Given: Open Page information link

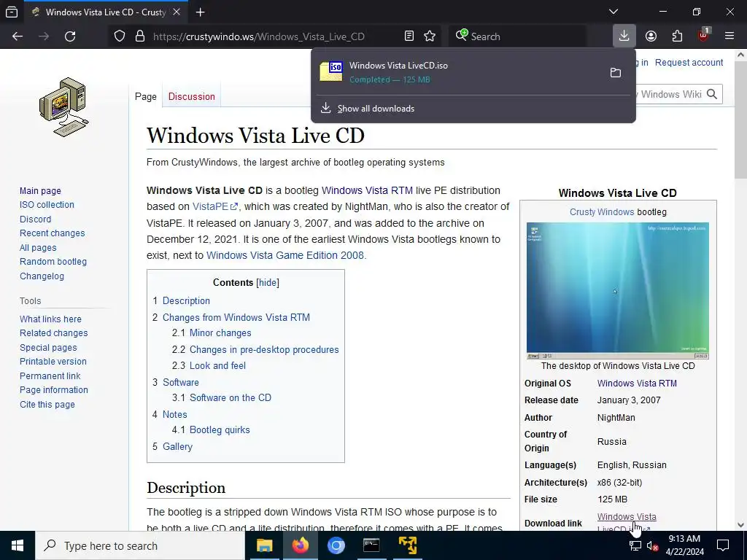Looking at the screenshot, I should [54, 390].
